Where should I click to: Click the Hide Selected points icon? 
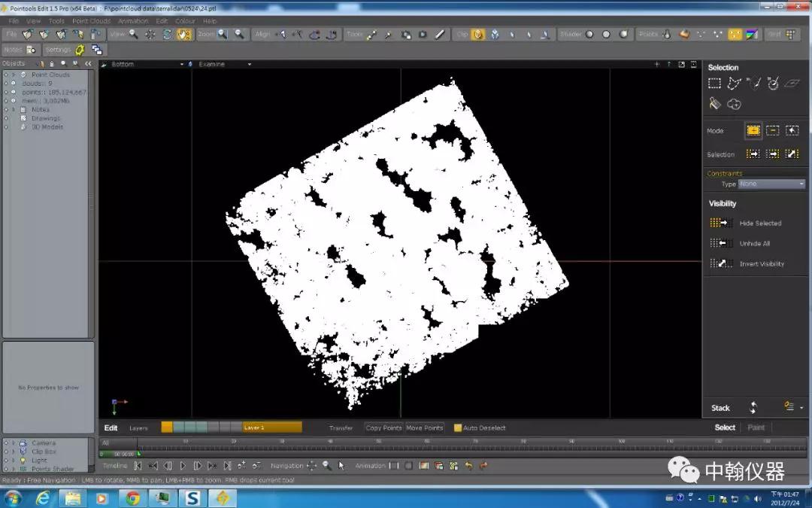point(720,224)
